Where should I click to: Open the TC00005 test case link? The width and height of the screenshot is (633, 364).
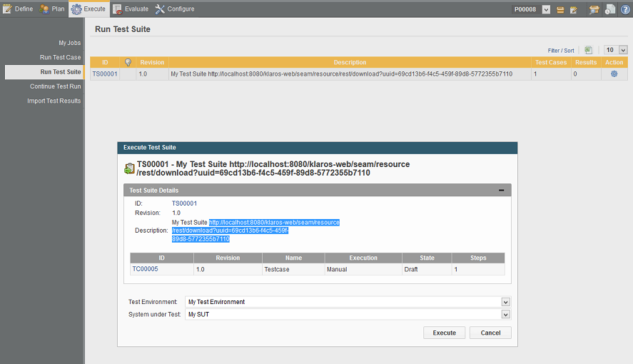point(145,269)
